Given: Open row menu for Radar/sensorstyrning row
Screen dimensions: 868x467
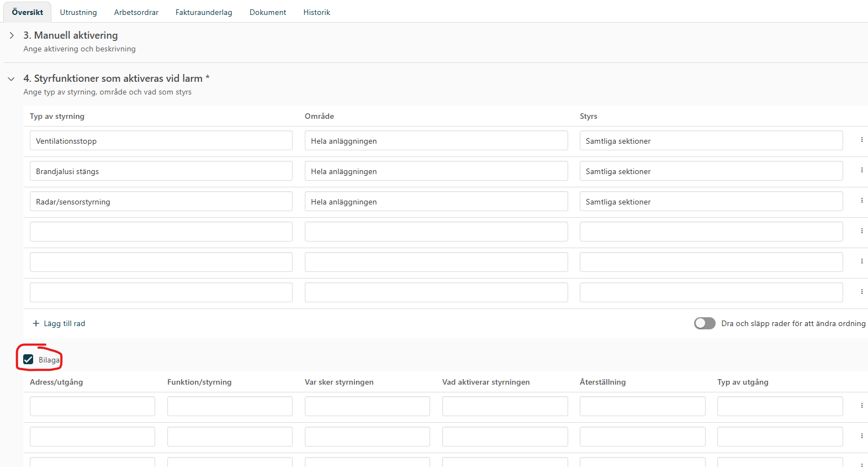Looking at the screenshot, I should [x=861, y=201].
